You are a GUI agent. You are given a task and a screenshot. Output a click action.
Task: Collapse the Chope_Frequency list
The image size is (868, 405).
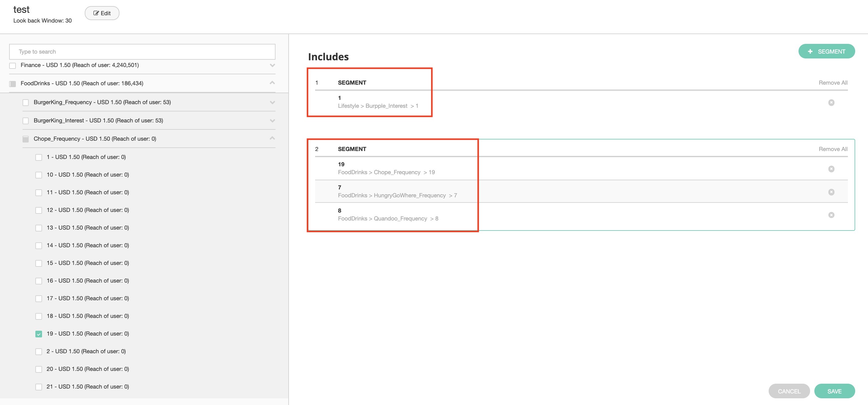(272, 138)
